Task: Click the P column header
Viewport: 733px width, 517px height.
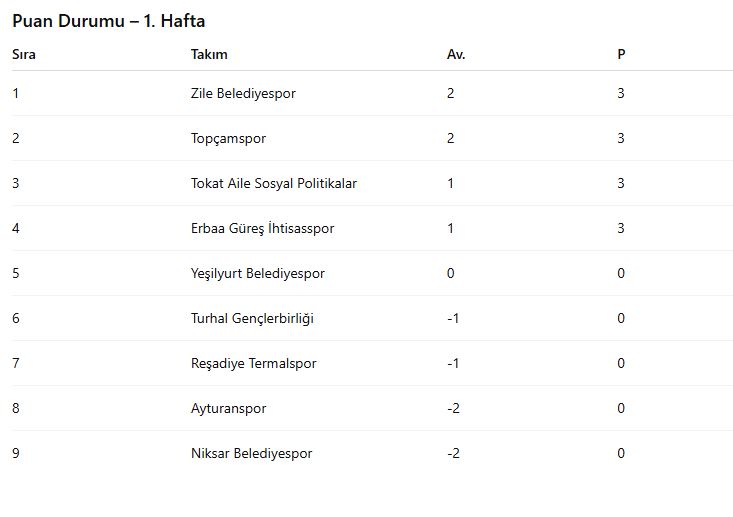Action: pyautogui.click(x=621, y=54)
